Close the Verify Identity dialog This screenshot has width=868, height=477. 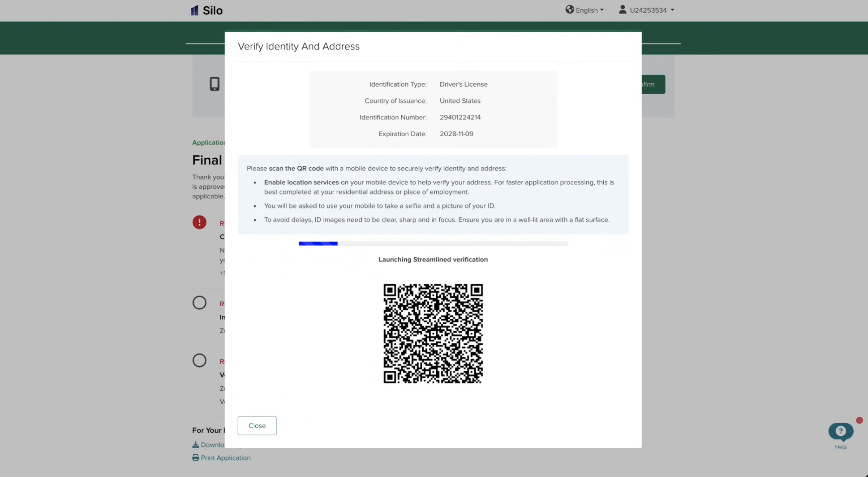pos(257,425)
